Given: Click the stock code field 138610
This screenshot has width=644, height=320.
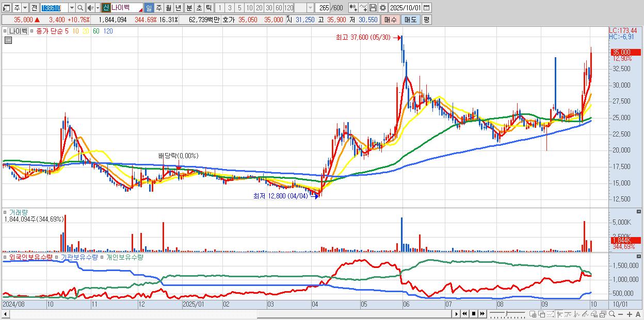Looking at the screenshot, I should click(x=54, y=8).
